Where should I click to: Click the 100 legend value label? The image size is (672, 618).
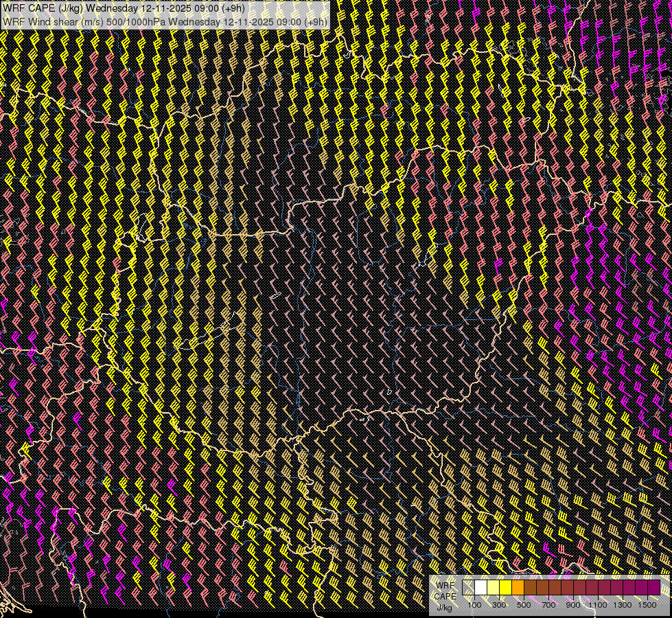(474, 605)
